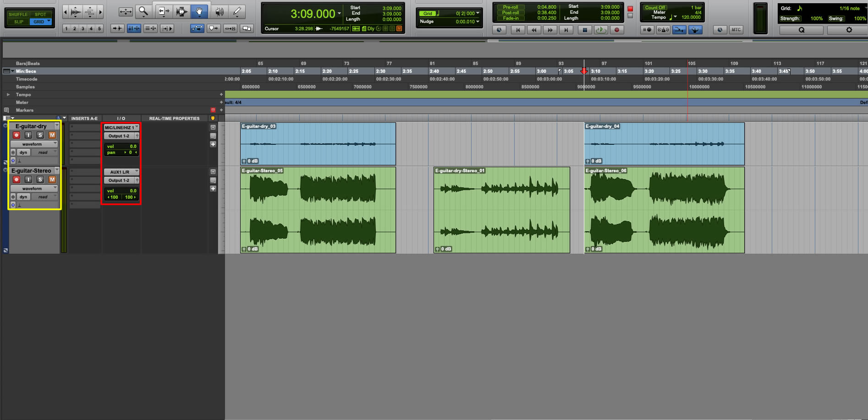Screen dimensions: 868x420
Task: Mute the E-guitar-Stereo track
Action: (52, 180)
